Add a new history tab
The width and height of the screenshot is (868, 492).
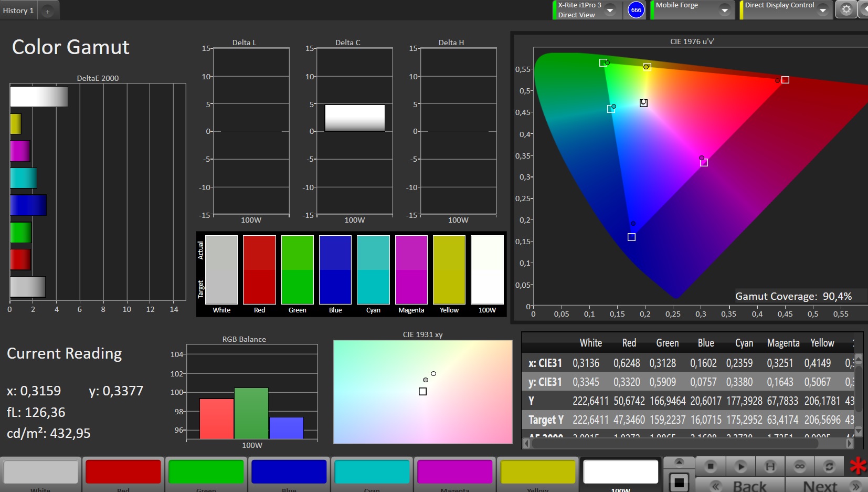pyautogui.click(x=47, y=11)
